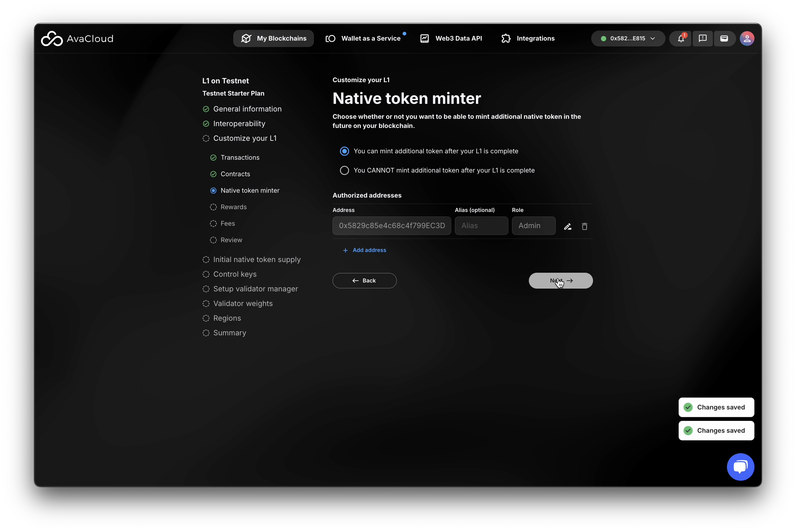Click the Alias input field

[481, 226]
